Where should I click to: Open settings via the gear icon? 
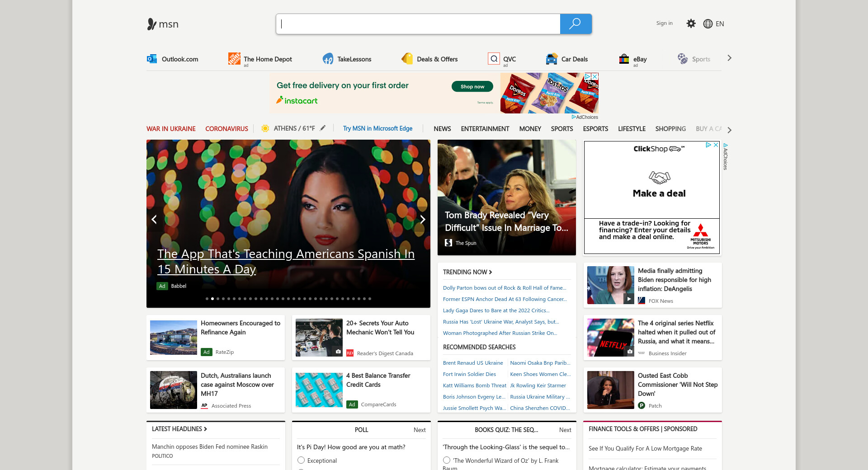[x=691, y=23]
